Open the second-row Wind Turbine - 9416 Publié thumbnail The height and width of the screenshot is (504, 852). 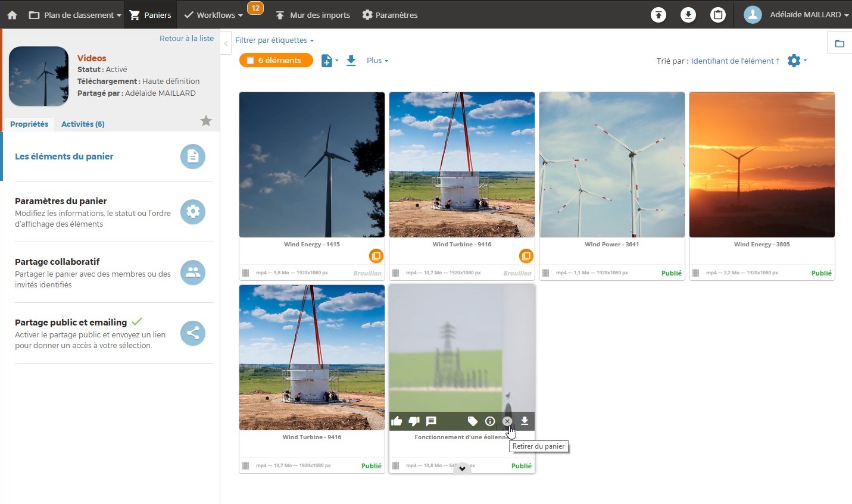pos(312,358)
